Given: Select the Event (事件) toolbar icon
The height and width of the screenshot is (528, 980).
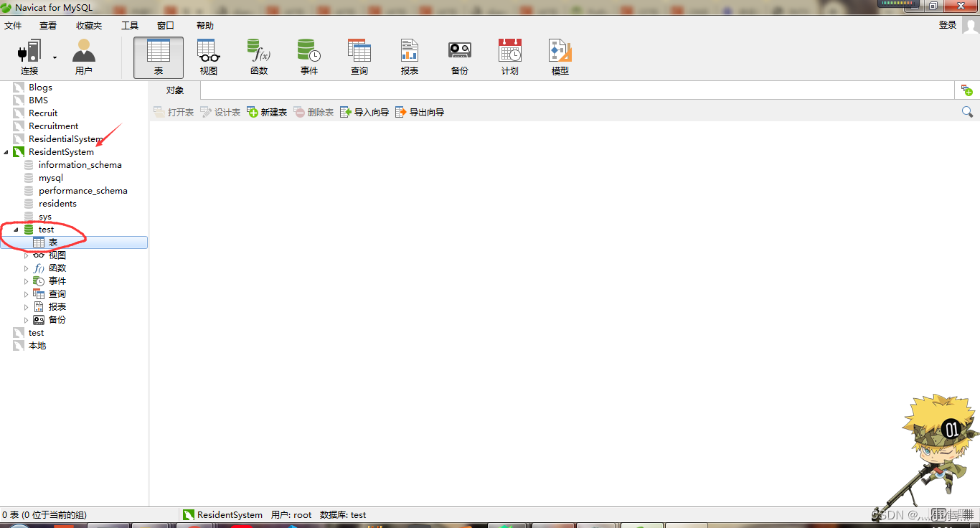Looking at the screenshot, I should tap(309, 57).
